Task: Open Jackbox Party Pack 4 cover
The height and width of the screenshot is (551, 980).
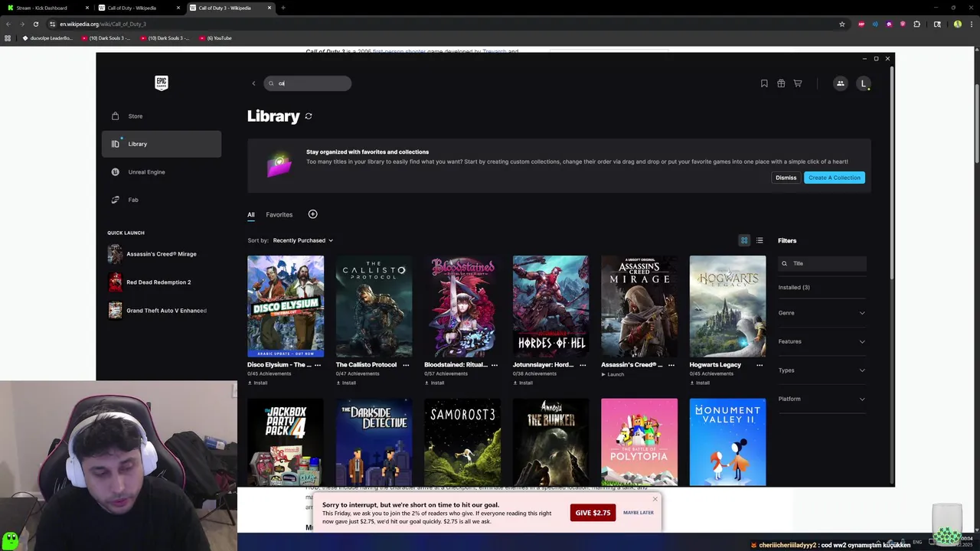Action: [286, 442]
